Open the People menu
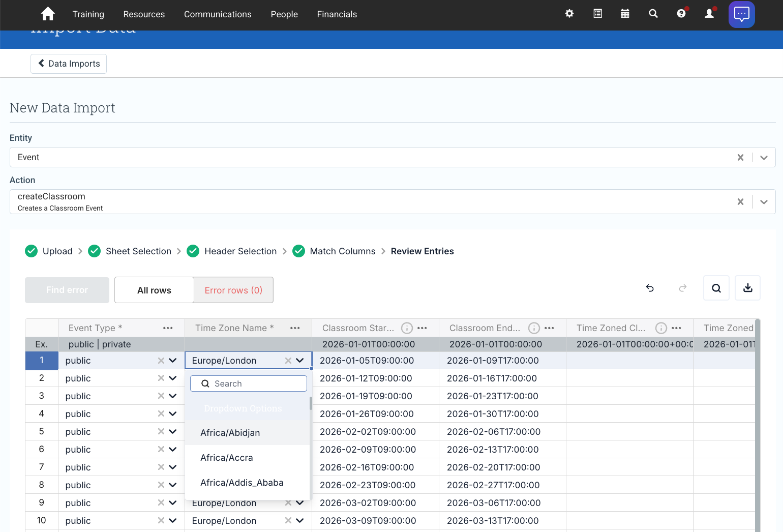The height and width of the screenshot is (532, 783). click(284, 14)
